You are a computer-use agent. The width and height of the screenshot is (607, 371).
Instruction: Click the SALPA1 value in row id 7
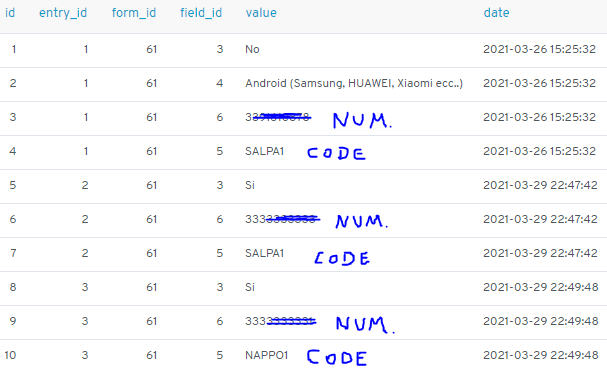[x=265, y=253]
